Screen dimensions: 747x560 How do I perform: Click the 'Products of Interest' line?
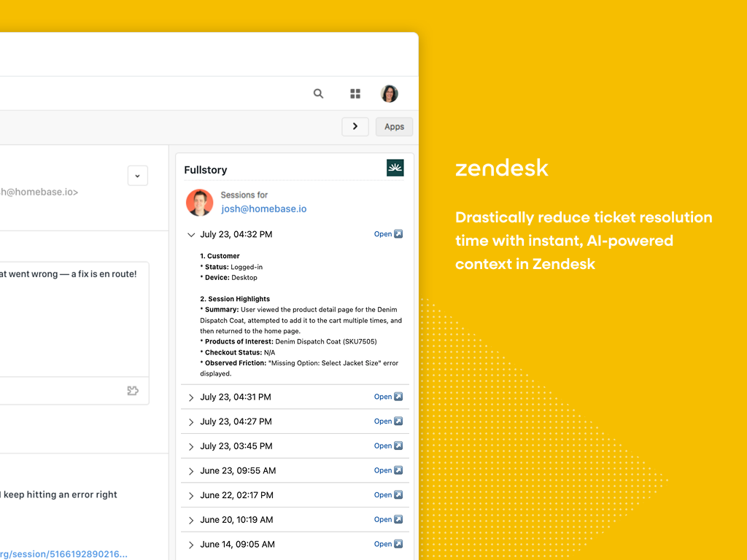point(288,341)
